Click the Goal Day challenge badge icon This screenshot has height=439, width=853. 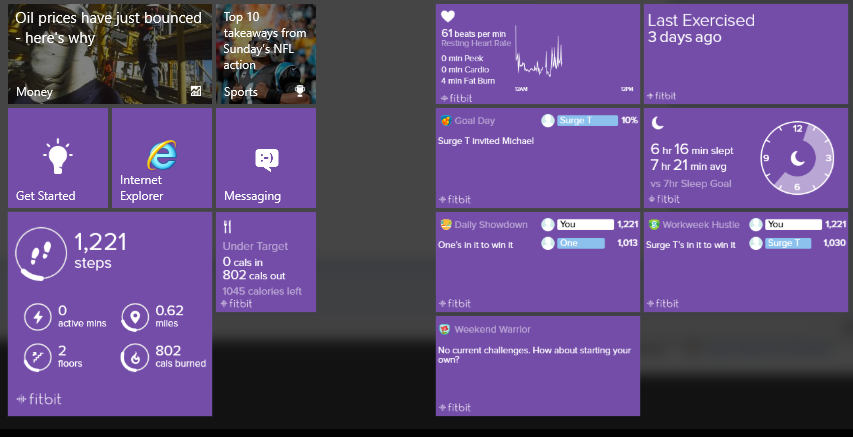[446, 121]
